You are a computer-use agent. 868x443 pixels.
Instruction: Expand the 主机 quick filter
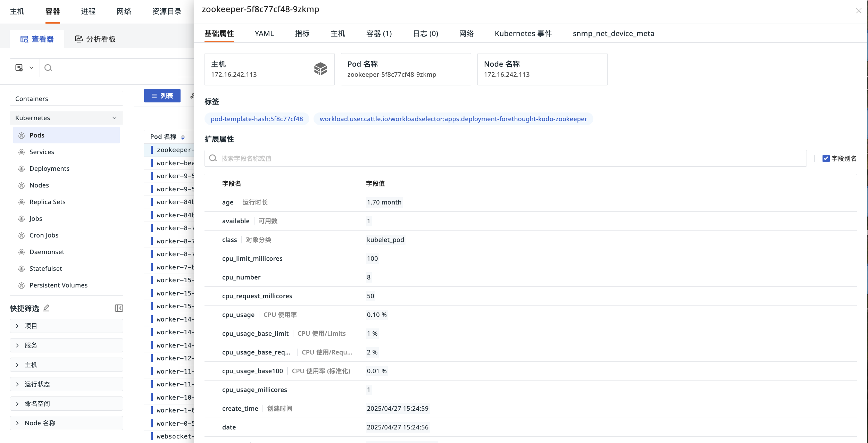pyautogui.click(x=66, y=365)
